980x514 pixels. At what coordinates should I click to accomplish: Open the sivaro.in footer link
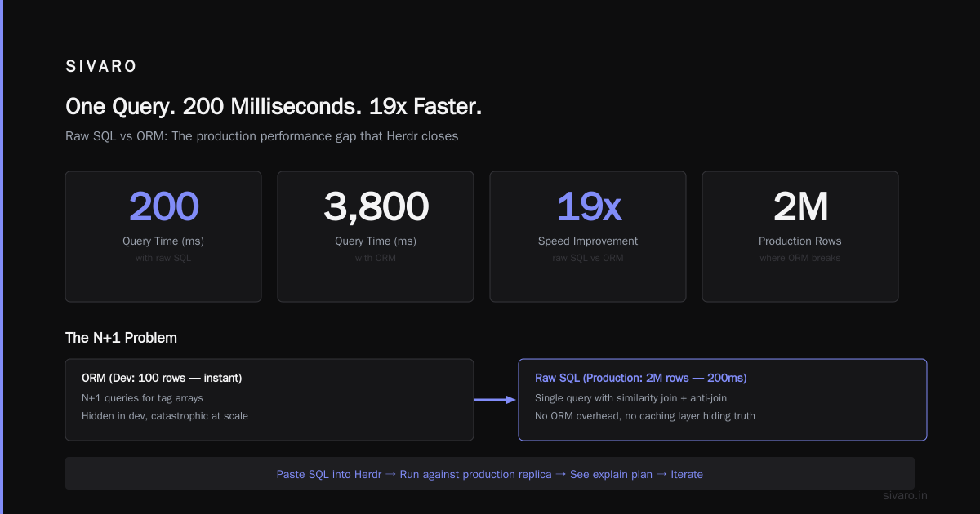click(906, 495)
